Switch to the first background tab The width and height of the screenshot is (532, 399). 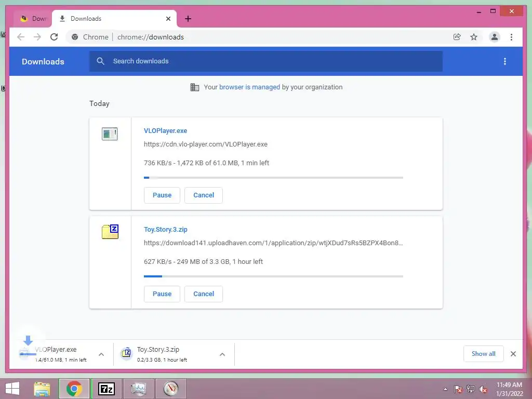tap(33, 19)
